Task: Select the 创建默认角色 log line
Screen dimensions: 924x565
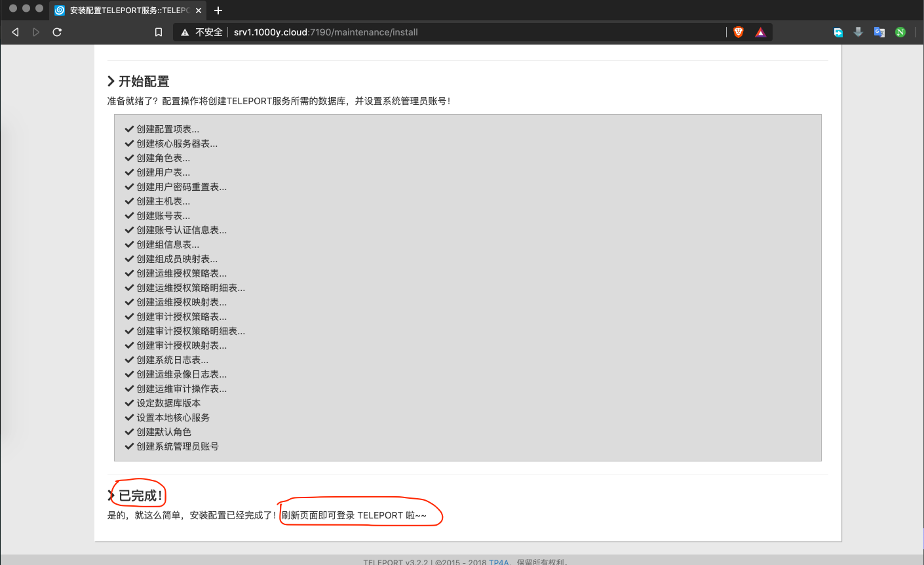Action: [158, 432]
